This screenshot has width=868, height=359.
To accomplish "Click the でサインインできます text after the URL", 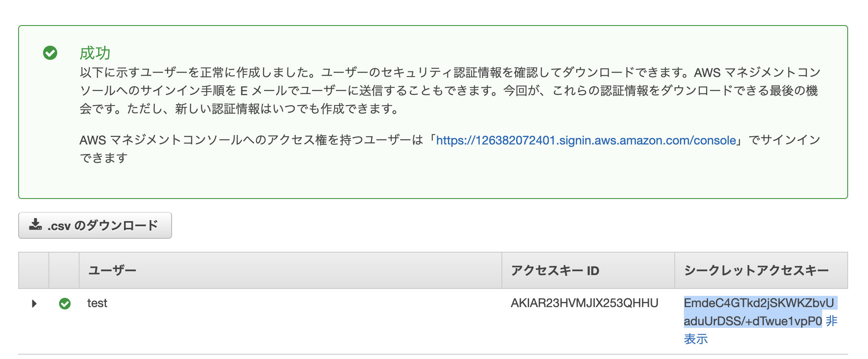I will 784,140.
